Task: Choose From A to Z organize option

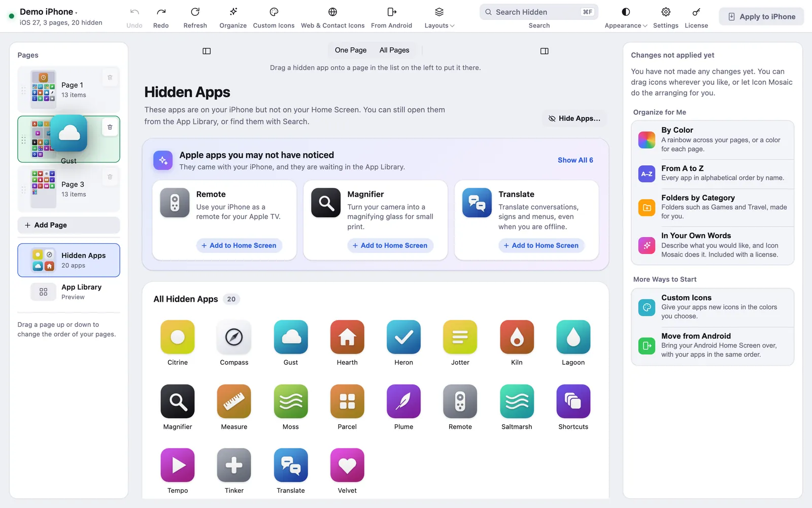Action: tap(713, 174)
